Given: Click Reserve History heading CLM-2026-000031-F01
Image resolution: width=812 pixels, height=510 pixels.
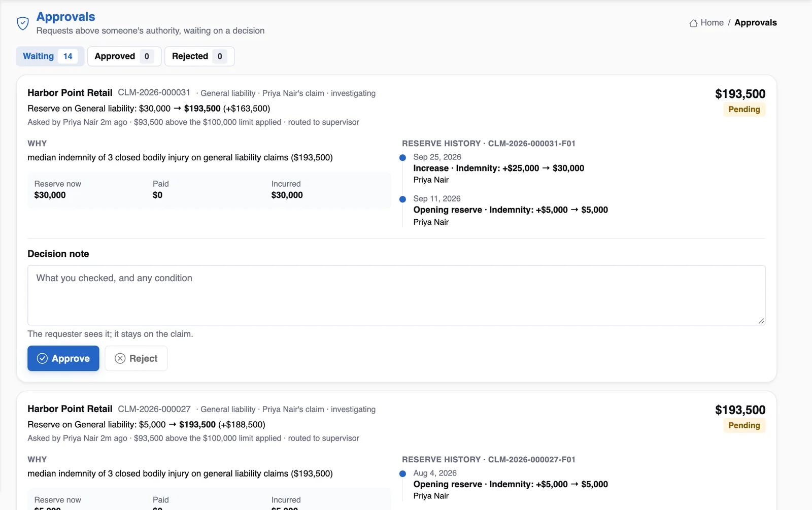Looking at the screenshot, I should coord(489,144).
